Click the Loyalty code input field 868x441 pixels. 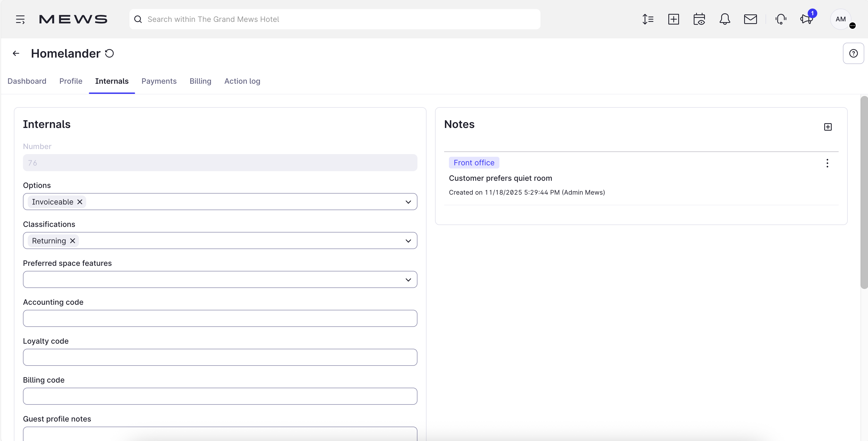(x=220, y=357)
